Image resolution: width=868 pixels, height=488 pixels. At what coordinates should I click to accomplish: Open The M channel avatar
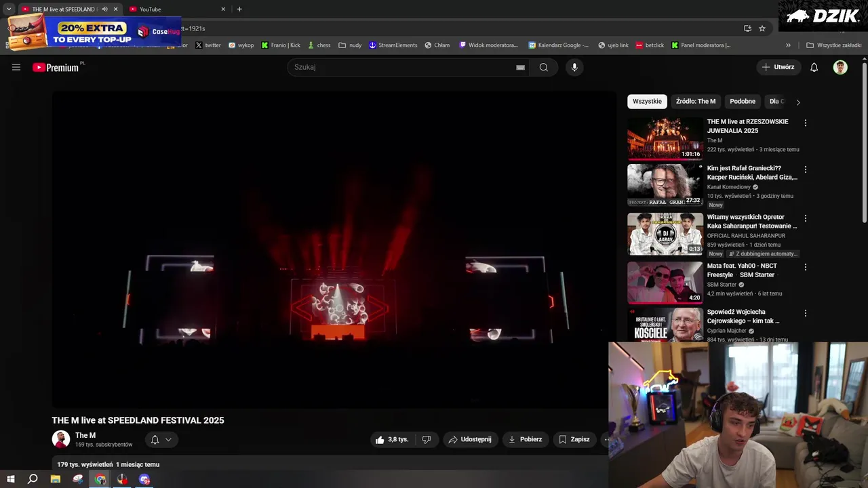tap(61, 439)
